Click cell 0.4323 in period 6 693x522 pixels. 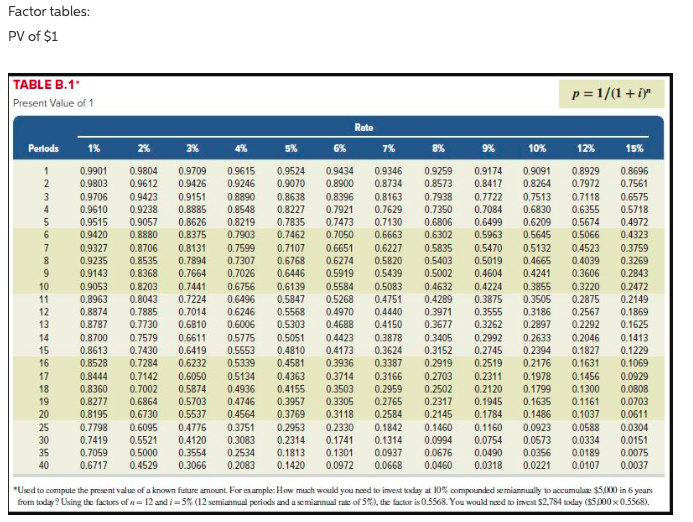pos(635,235)
